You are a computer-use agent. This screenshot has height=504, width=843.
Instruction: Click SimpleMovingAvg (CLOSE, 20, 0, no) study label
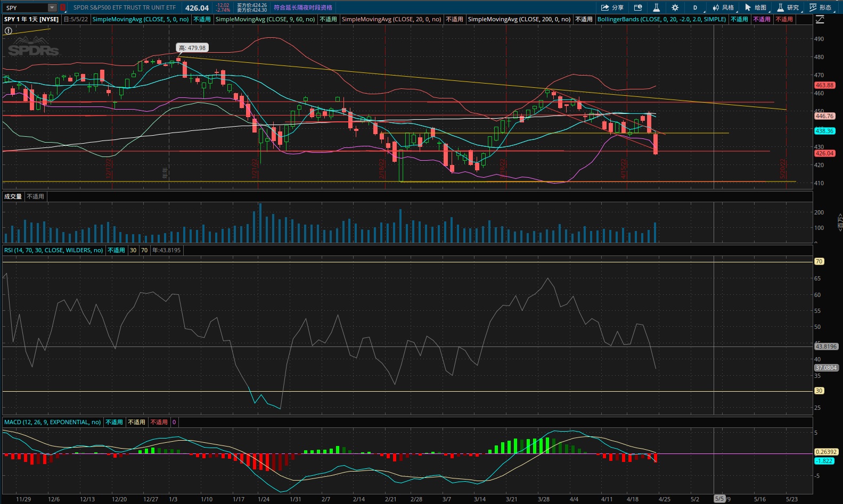[391, 19]
